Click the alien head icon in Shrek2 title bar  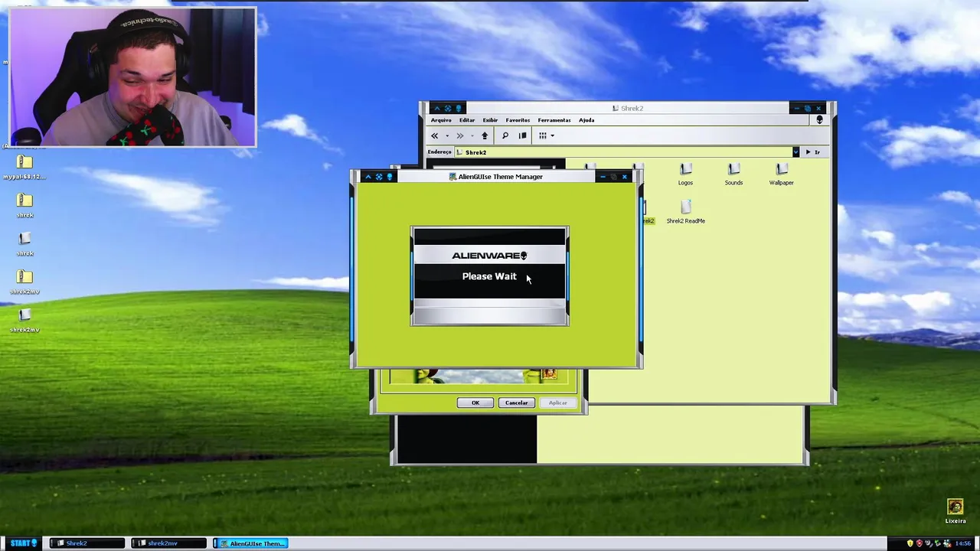click(459, 109)
